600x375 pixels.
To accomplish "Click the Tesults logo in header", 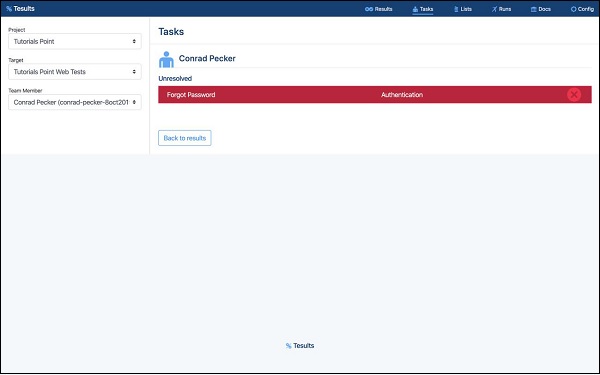I will 20,8.
